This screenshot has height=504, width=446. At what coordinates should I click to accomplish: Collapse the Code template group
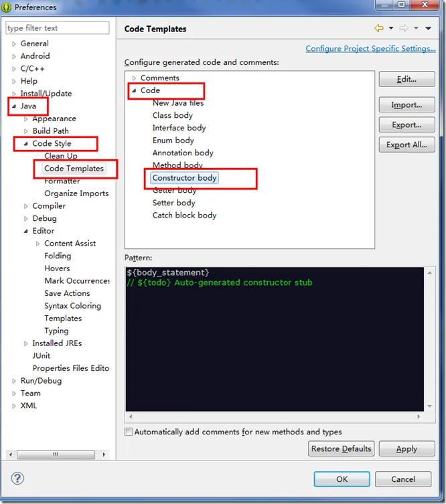134,90
